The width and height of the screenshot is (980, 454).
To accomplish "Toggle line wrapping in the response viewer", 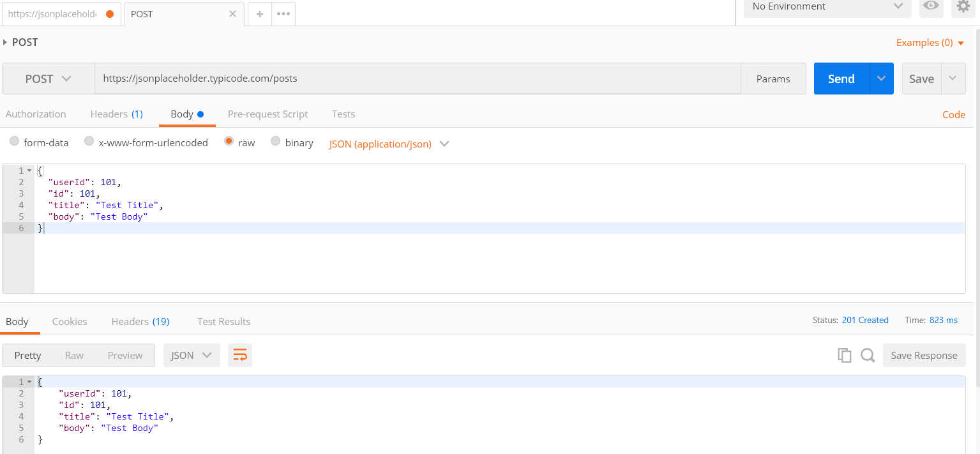I will coord(240,355).
